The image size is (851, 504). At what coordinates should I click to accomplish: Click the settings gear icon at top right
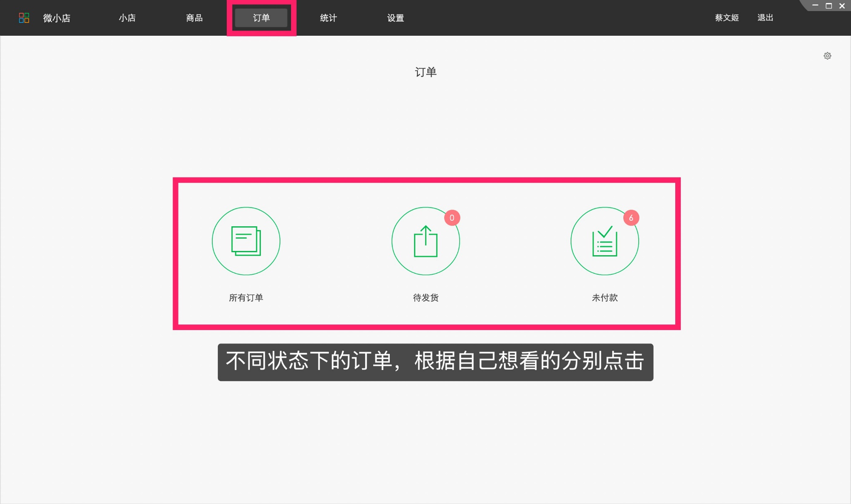(x=827, y=56)
